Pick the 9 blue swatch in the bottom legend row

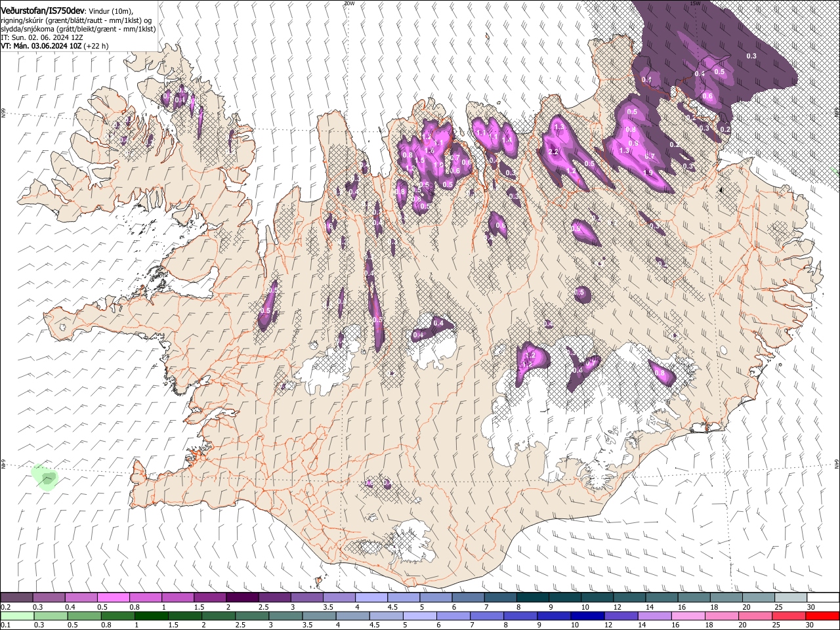pos(554,616)
